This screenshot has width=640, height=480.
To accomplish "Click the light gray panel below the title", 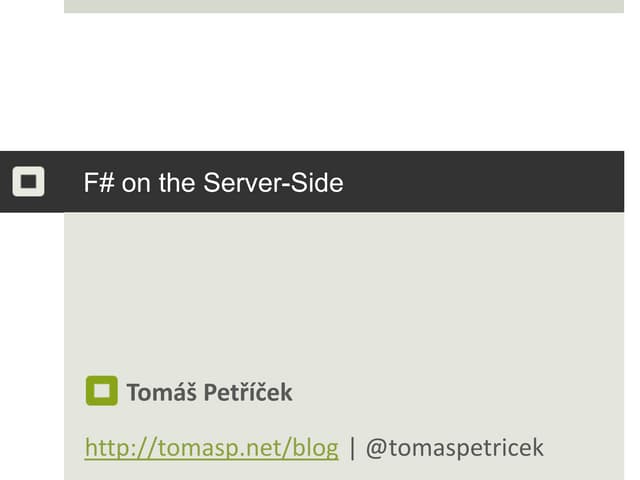I will tap(340, 290).
